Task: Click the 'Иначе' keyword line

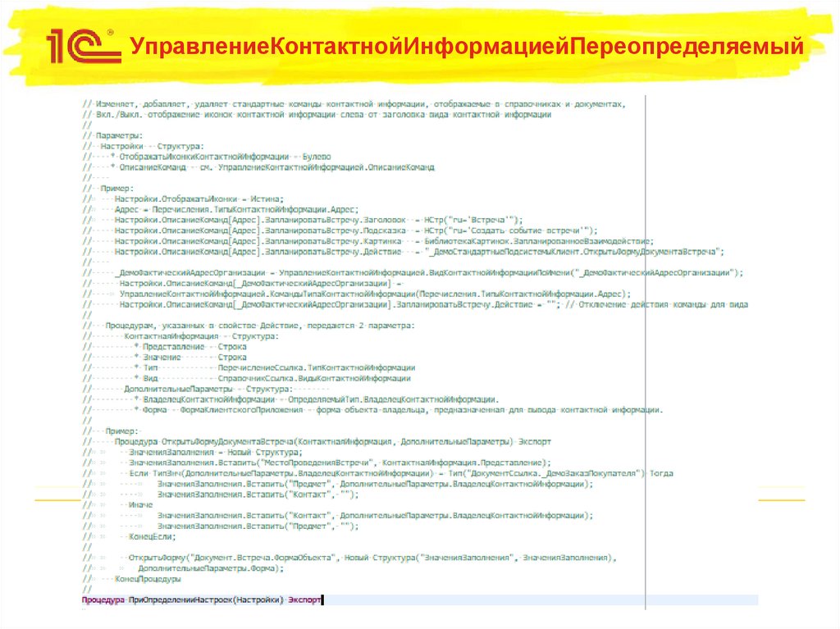Action: coord(118,504)
